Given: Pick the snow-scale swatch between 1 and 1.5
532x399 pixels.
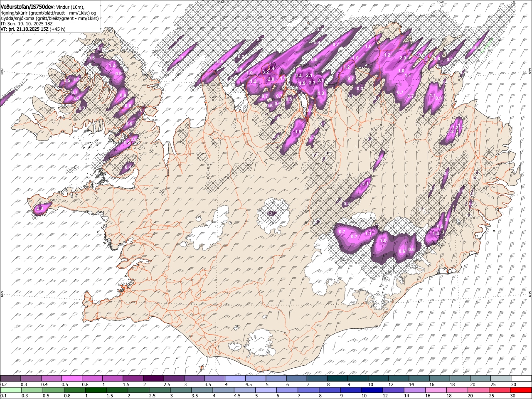Looking at the screenshot, I should [x=112, y=378].
